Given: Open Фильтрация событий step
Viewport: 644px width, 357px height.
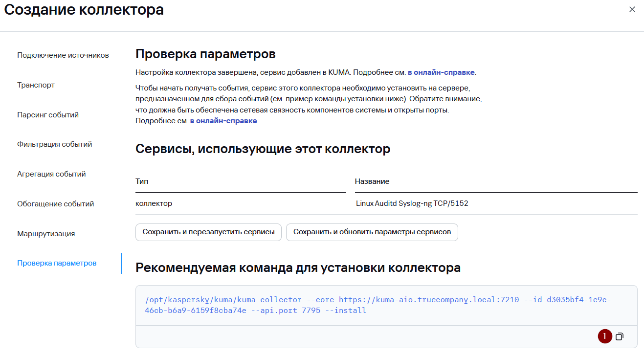Looking at the screenshot, I should pos(54,144).
